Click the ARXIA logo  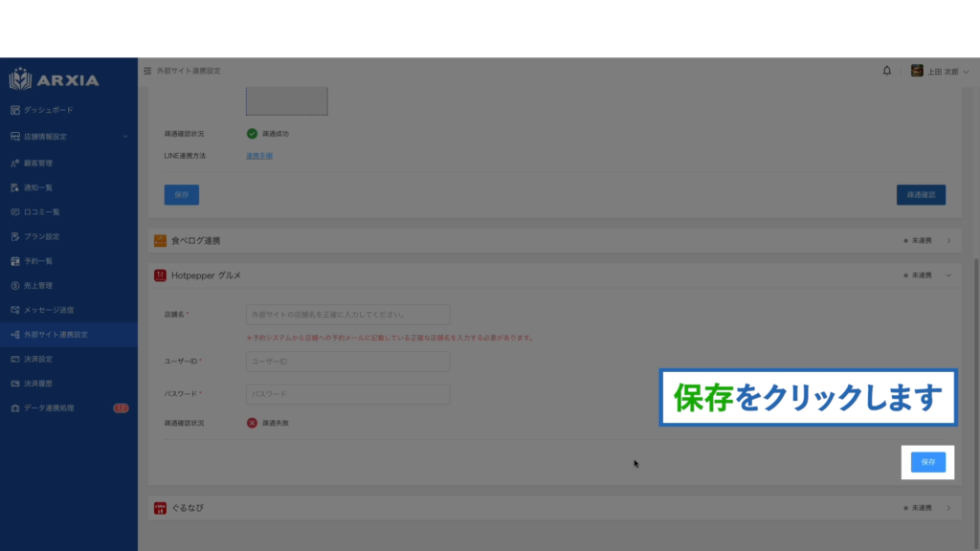coord(55,79)
